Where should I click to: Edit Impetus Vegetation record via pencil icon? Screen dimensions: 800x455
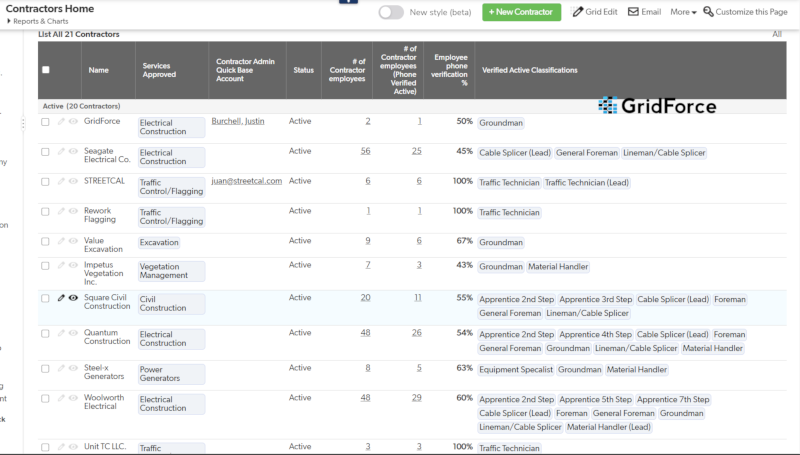point(61,265)
